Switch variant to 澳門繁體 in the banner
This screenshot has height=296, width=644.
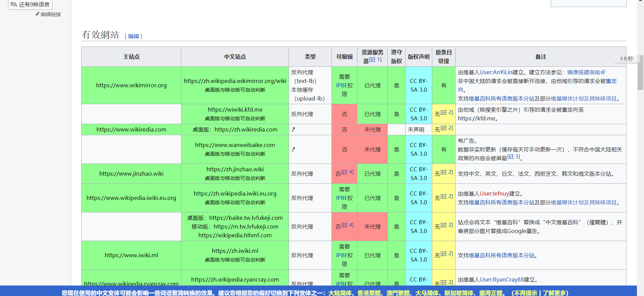click(398, 293)
